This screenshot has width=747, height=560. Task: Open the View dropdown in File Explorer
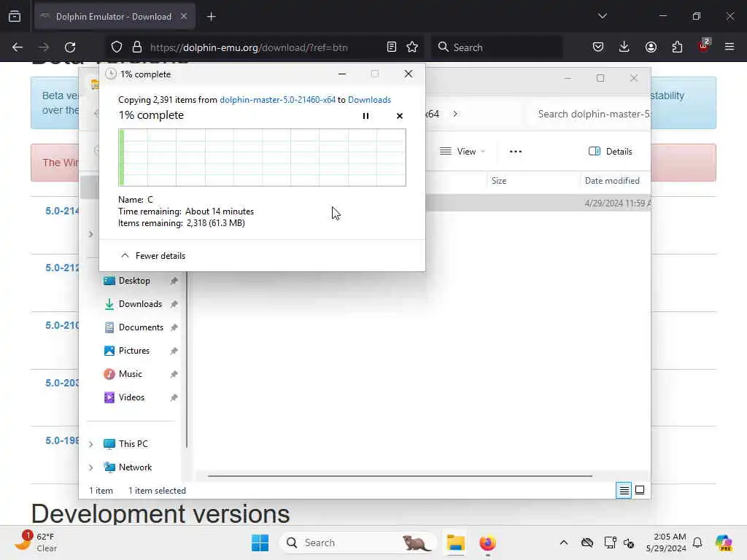[462, 152]
